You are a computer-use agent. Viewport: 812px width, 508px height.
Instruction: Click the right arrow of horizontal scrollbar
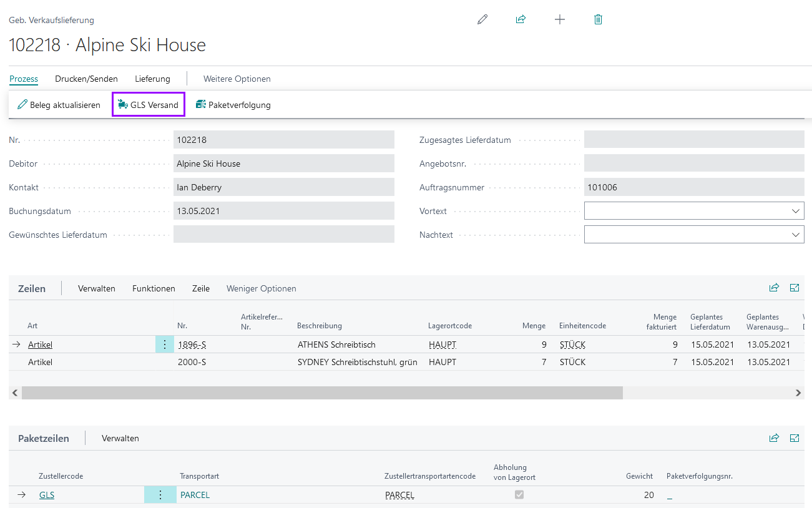click(x=798, y=393)
